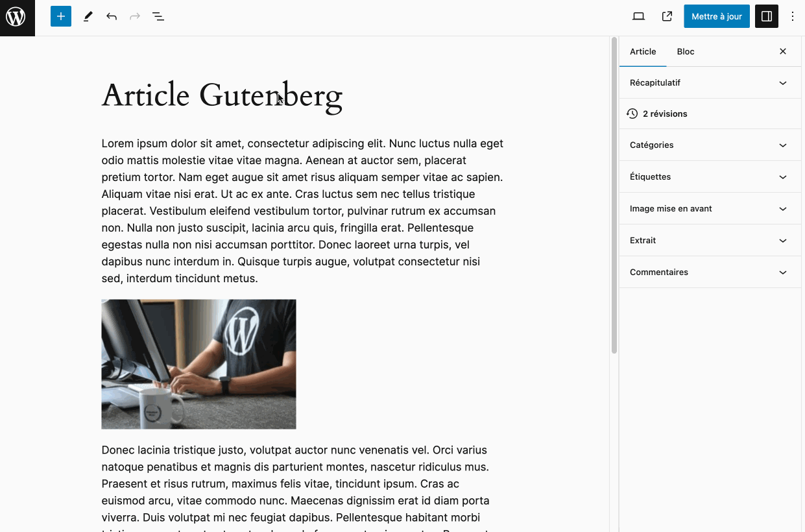Open the block inserter with the plus icon
The image size is (805, 532).
click(61, 16)
